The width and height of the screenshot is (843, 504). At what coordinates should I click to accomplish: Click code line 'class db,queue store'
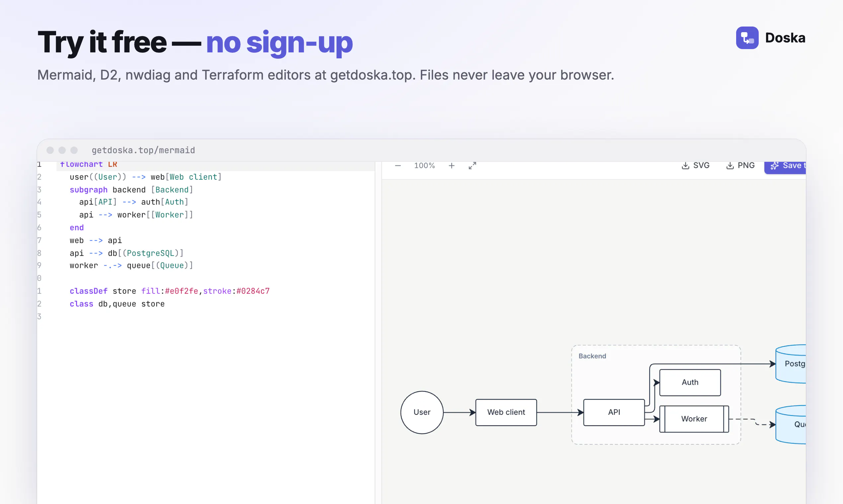(x=117, y=304)
